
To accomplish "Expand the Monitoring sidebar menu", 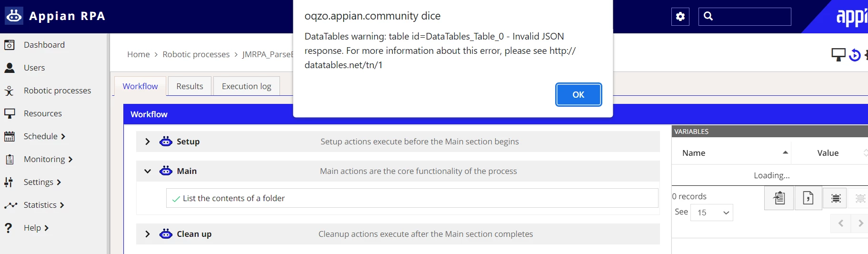I will click(x=48, y=159).
